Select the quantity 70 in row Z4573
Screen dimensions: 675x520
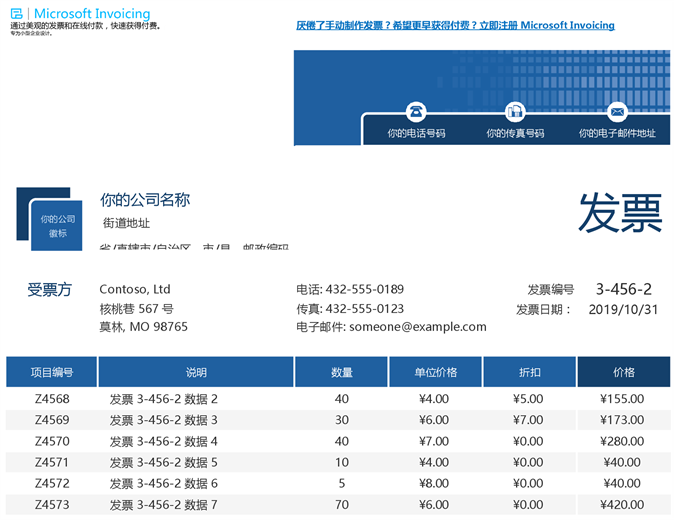point(342,505)
